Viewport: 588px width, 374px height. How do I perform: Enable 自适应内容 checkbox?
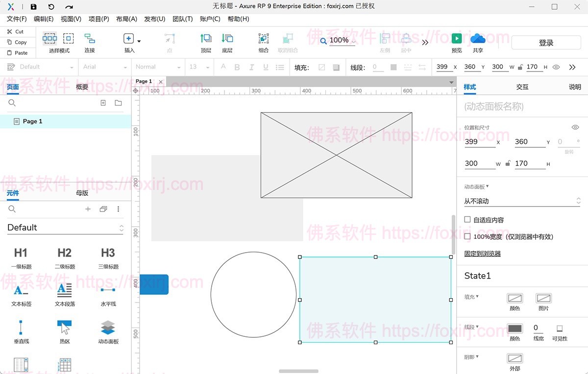(x=467, y=220)
